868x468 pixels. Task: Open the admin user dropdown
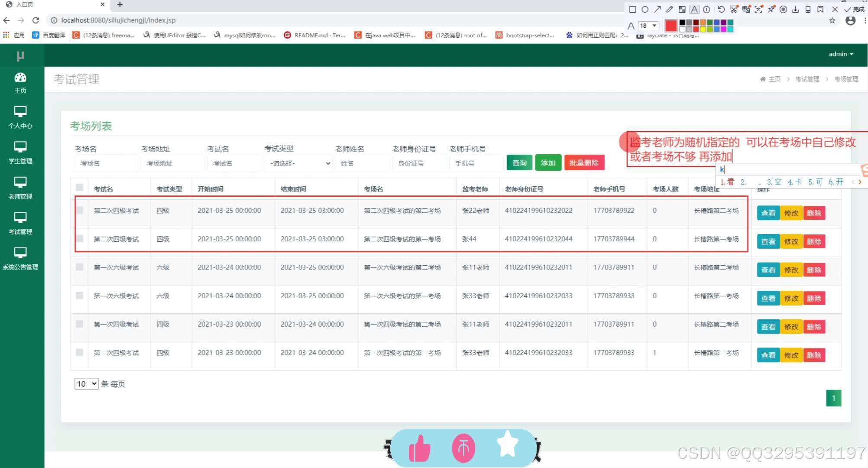click(841, 54)
